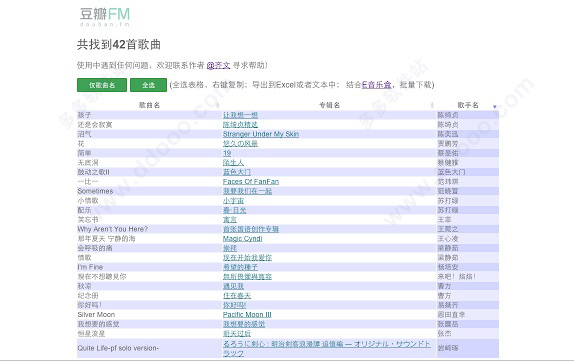The width and height of the screenshot is (574, 361).
Task: Open album link 我要我们在一起
Action: coord(247,191)
